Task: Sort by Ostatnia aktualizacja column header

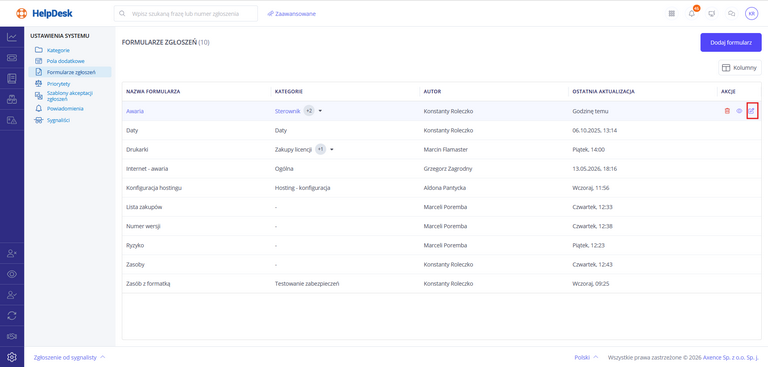Action: pos(603,92)
